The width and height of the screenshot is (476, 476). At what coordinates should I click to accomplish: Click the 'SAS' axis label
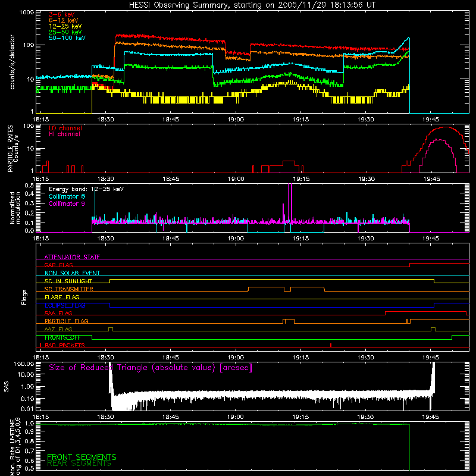click(6, 386)
